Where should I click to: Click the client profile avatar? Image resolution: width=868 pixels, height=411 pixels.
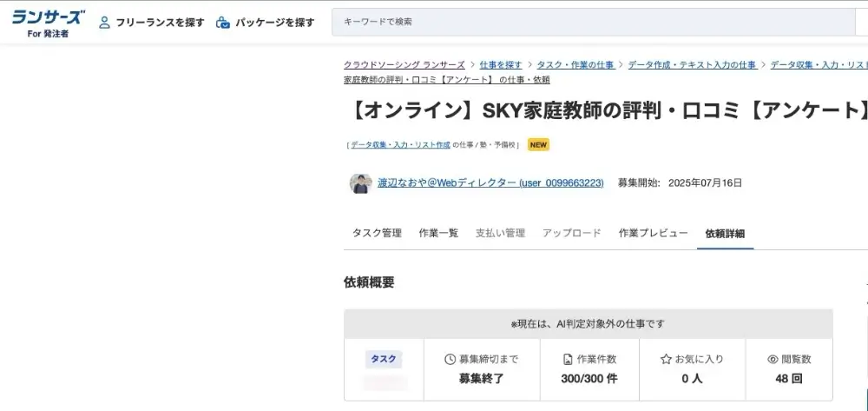(x=360, y=183)
